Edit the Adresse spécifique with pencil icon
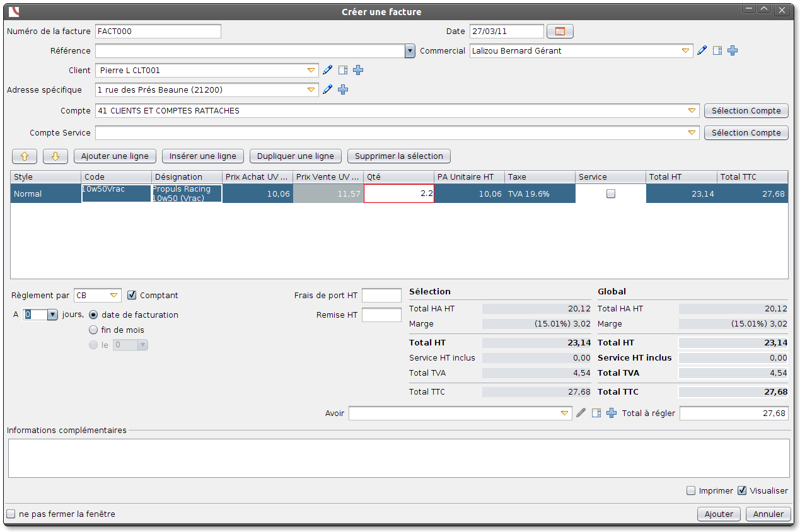Viewport: 800px width, 532px height. [x=327, y=90]
